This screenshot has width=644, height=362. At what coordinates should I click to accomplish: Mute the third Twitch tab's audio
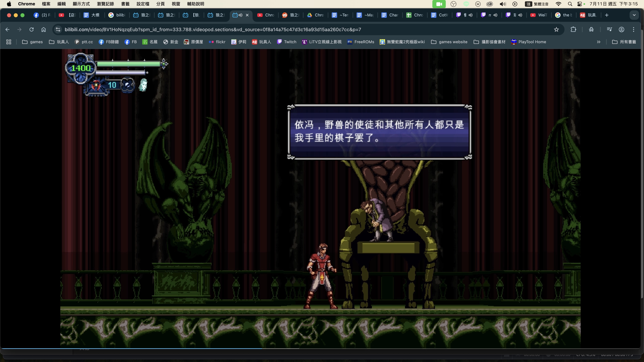520,15
